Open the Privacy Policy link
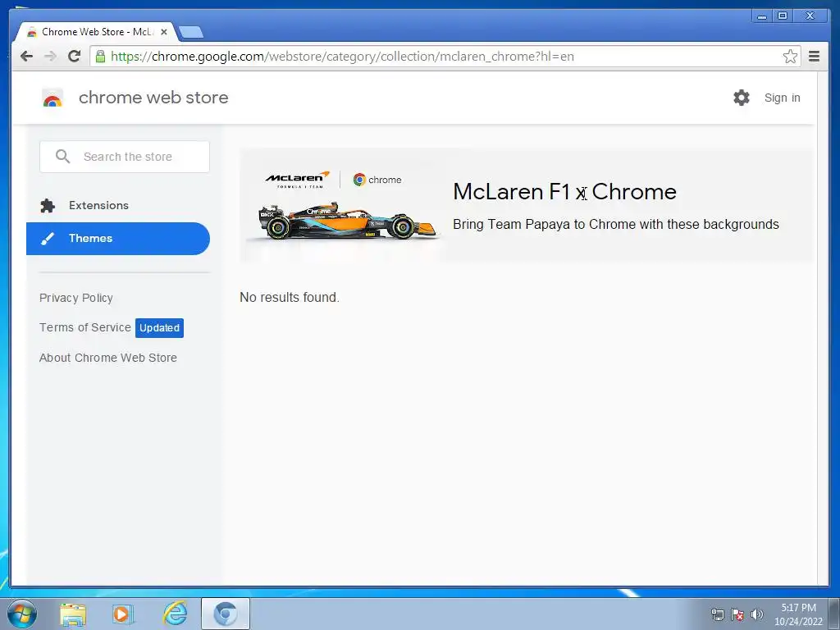The image size is (840, 630). [x=76, y=298]
